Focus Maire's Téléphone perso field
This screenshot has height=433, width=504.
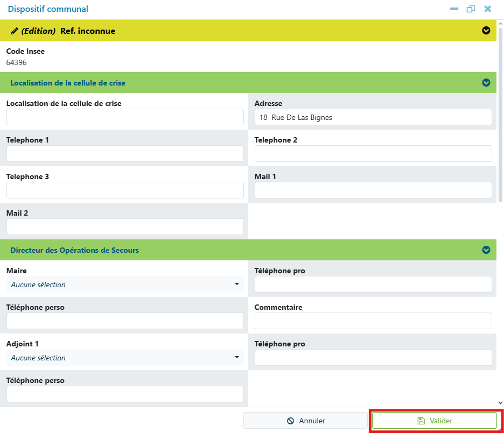click(125, 321)
